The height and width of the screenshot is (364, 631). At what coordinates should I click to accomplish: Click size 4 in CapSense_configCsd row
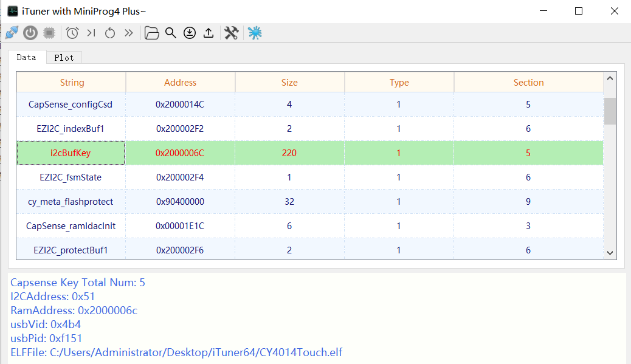[x=290, y=105]
